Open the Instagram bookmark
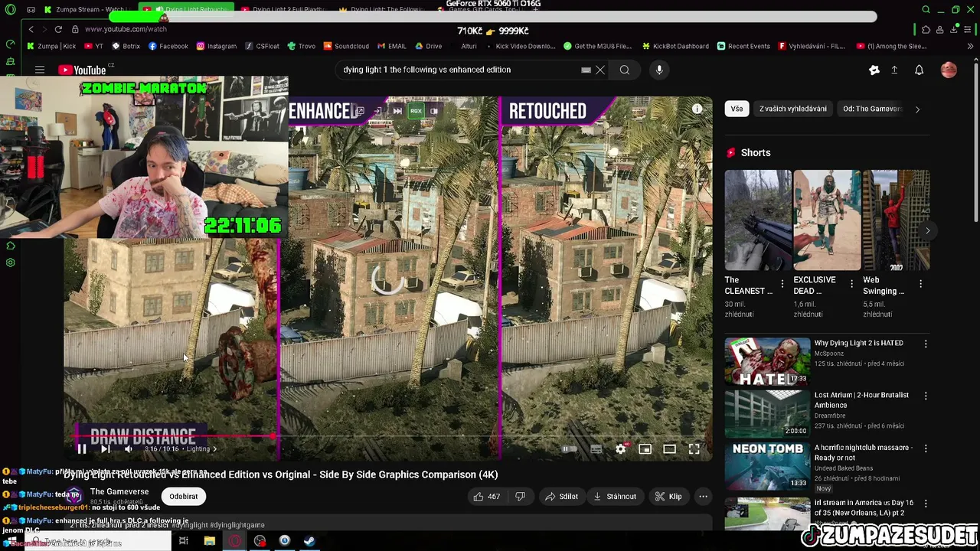The width and height of the screenshot is (980, 551). (217, 46)
